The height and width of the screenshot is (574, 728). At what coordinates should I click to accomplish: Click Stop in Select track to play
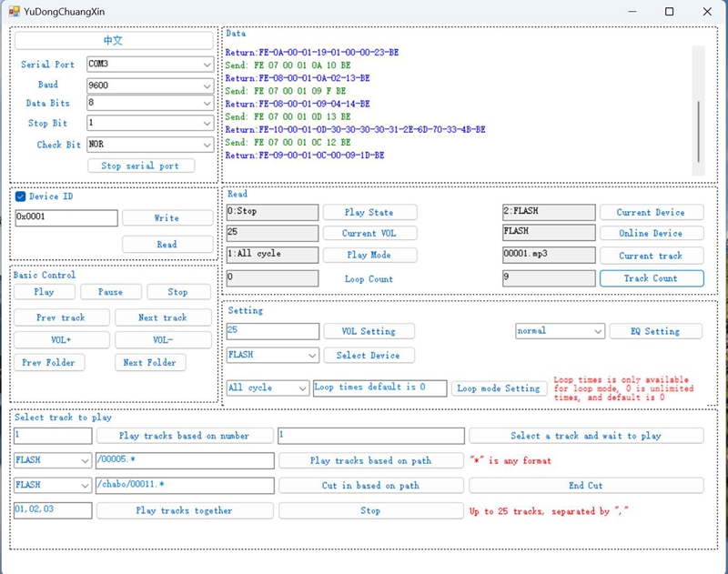pyautogui.click(x=371, y=511)
